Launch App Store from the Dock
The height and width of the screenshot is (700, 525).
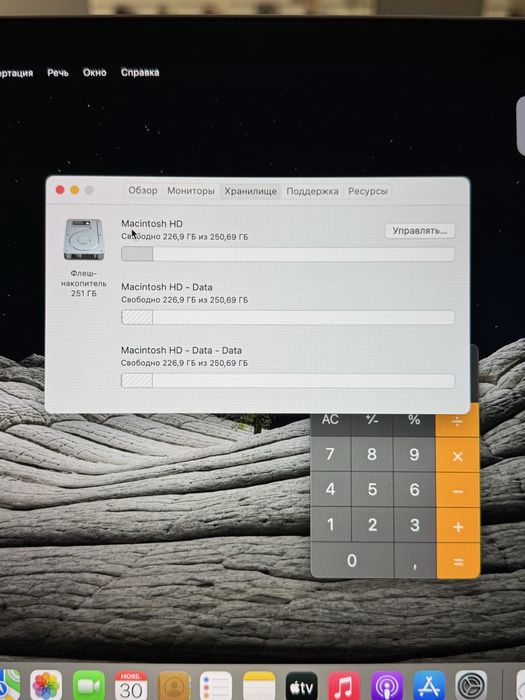[x=429, y=685]
